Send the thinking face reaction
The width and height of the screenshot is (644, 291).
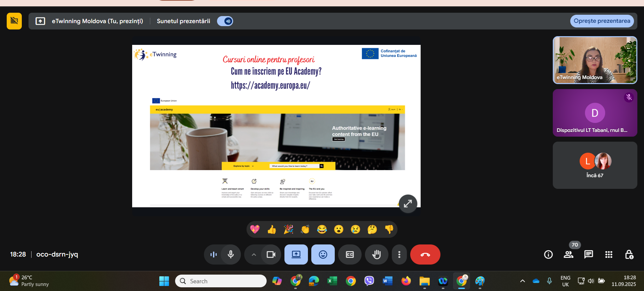(x=372, y=229)
